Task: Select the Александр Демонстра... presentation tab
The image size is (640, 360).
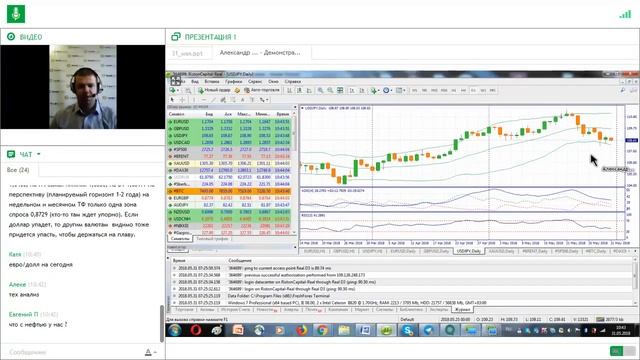Action: point(260,53)
